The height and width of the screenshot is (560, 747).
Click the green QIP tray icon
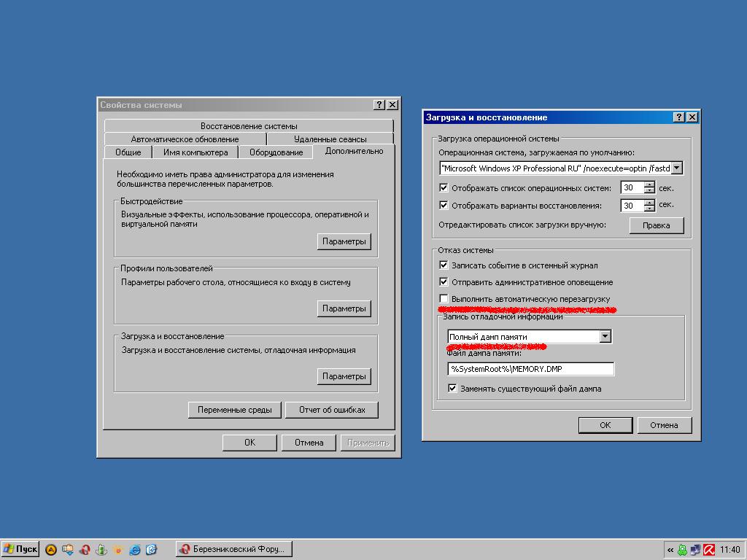[682, 550]
